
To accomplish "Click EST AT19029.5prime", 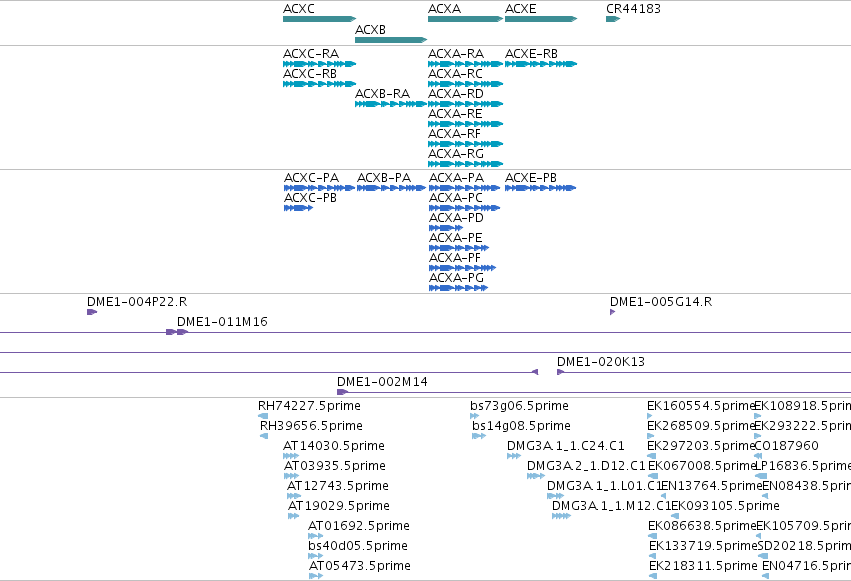I will [294, 516].
